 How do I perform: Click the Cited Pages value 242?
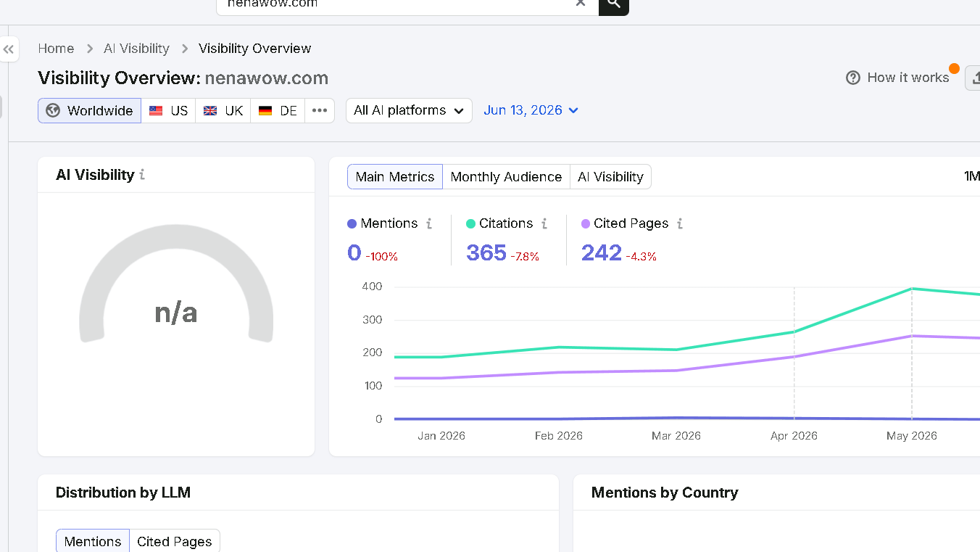click(x=602, y=252)
